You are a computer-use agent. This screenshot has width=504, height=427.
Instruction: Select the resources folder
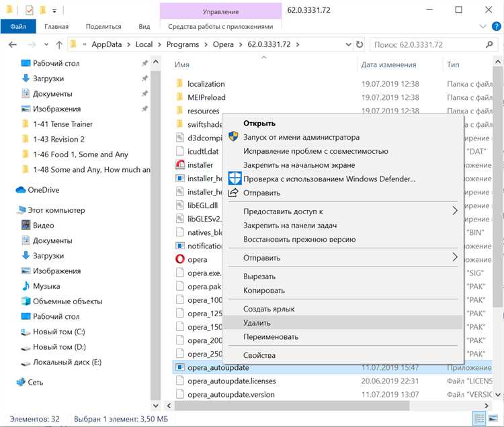[203, 111]
